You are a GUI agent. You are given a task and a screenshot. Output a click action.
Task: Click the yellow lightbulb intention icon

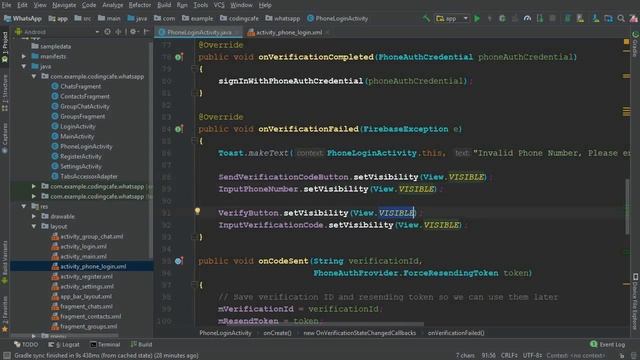click(x=198, y=211)
